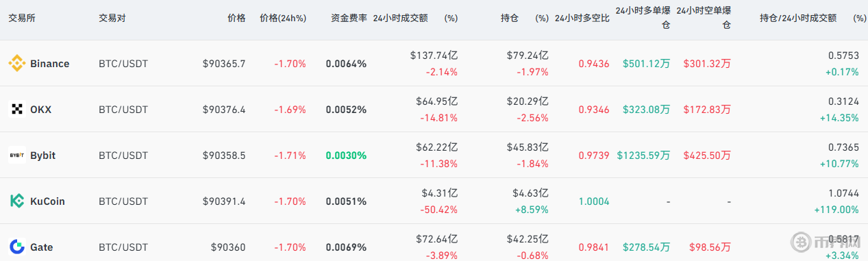The image size is (868, 261).
Task: Click long/short ratio 0.9436
Action: tap(594, 64)
